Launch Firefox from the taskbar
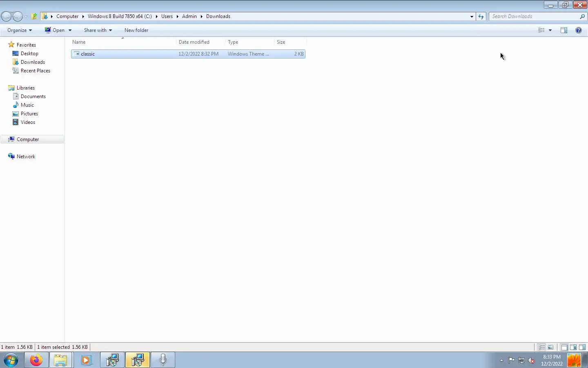Viewport: 588px width, 368px height. click(36, 360)
